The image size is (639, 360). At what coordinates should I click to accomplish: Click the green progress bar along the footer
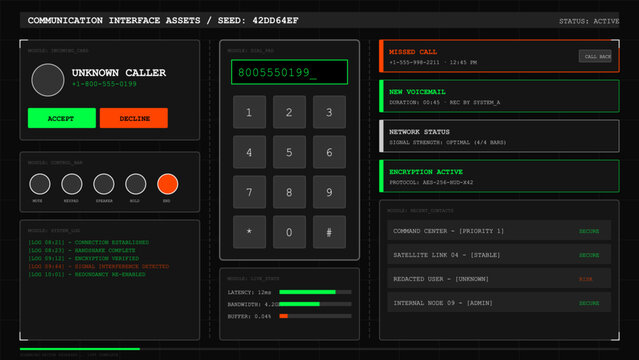pos(80,349)
